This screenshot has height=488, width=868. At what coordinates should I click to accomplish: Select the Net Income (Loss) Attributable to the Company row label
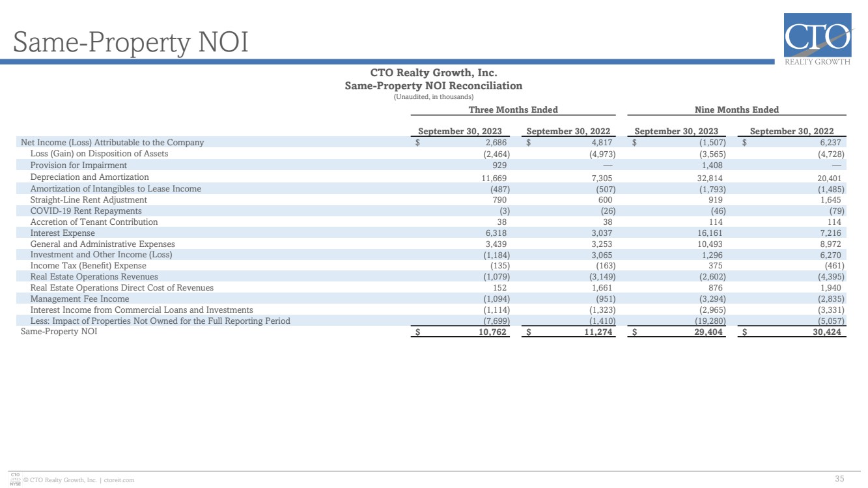click(x=112, y=142)
